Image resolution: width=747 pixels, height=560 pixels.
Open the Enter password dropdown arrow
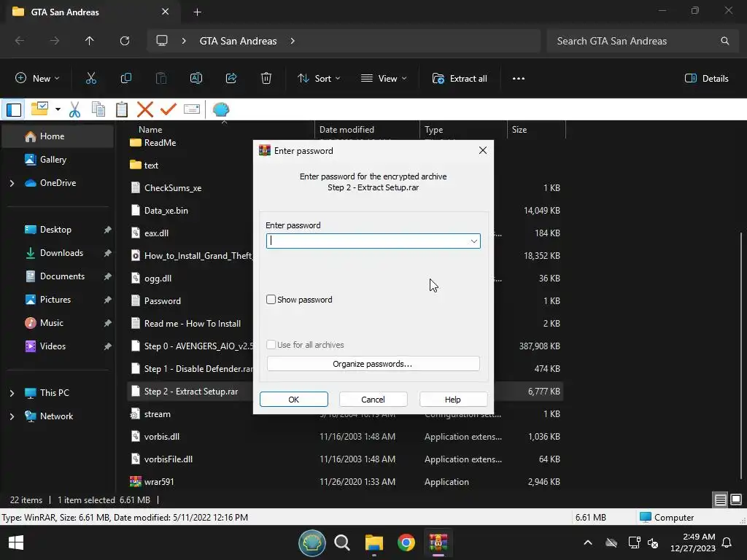473,241
